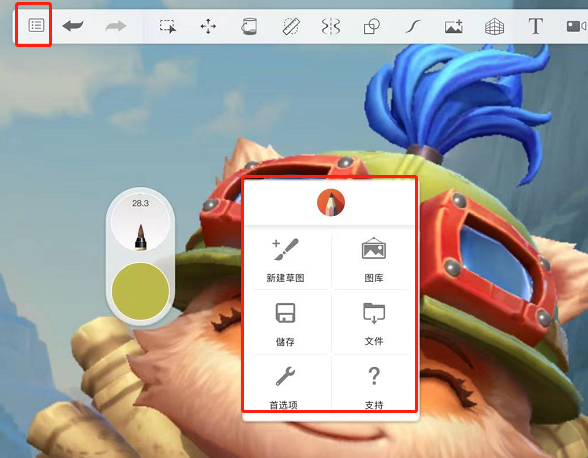The height and width of the screenshot is (458, 588).
Task: Import an image with Add Image icon
Action: (454, 27)
